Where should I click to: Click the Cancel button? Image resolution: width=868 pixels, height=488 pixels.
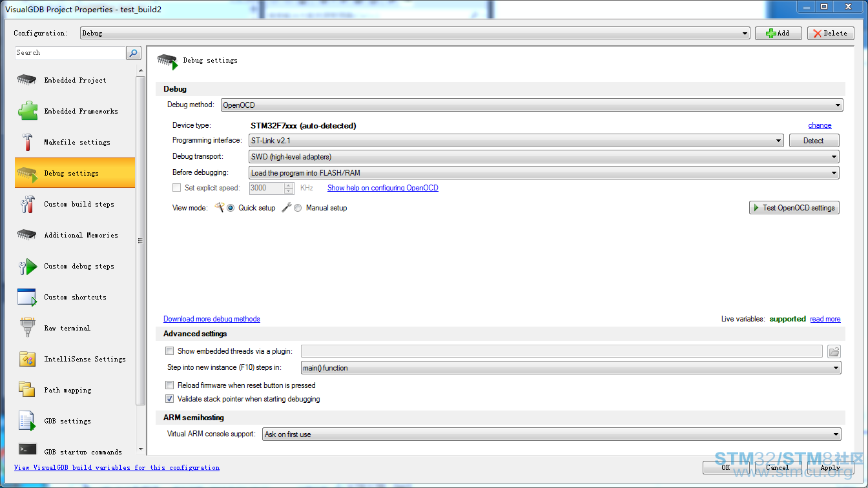pos(778,467)
